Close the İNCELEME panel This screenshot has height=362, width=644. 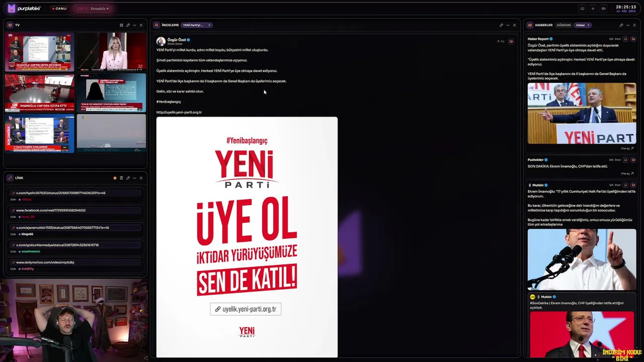coord(514,25)
